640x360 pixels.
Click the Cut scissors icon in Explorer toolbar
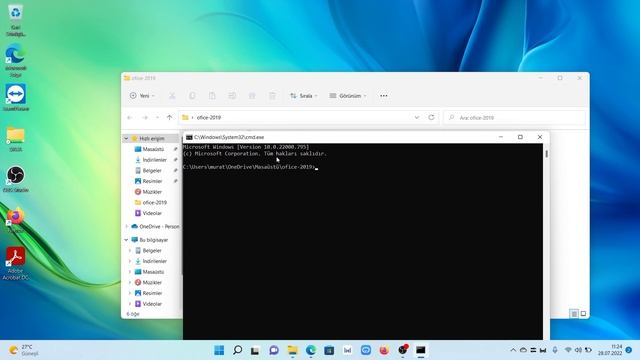(x=172, y=96)
